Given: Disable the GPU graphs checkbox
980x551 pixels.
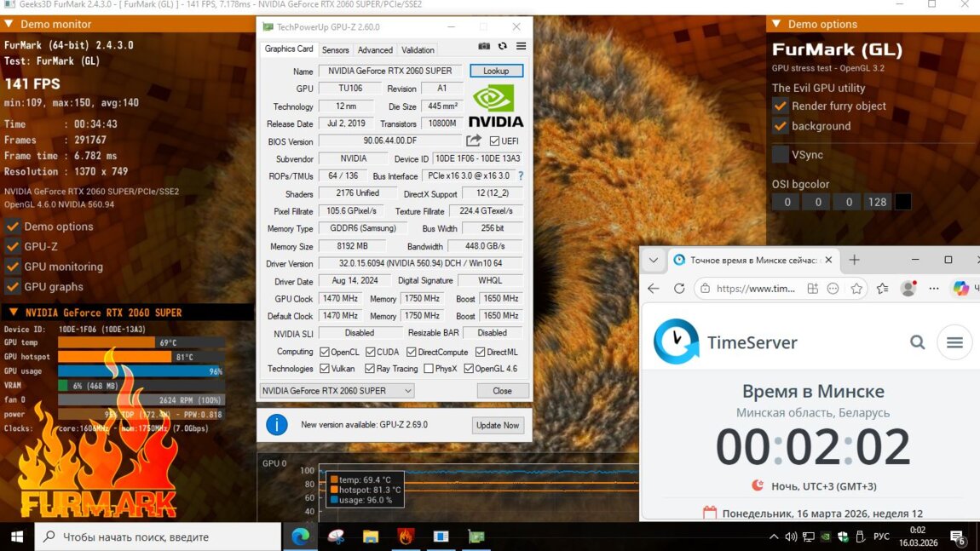Looking at the screenshot, I should tap(13, 287).
